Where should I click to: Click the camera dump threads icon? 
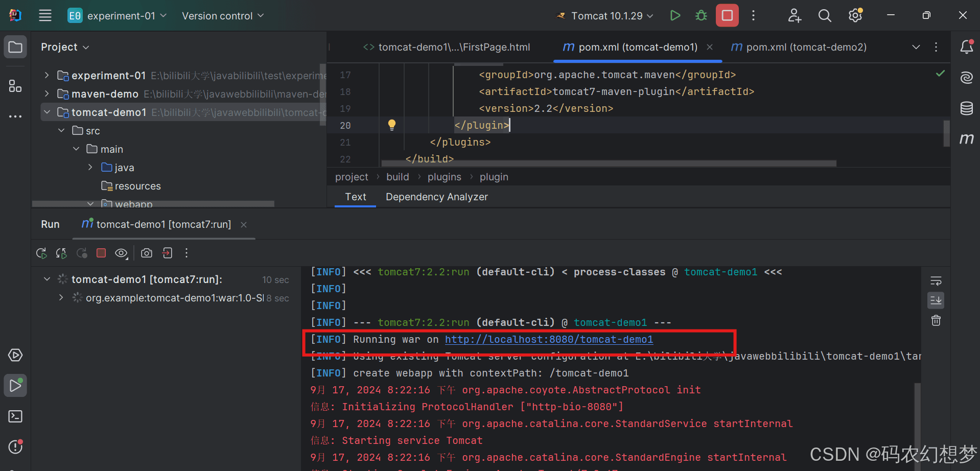click(x=147, y=253)
